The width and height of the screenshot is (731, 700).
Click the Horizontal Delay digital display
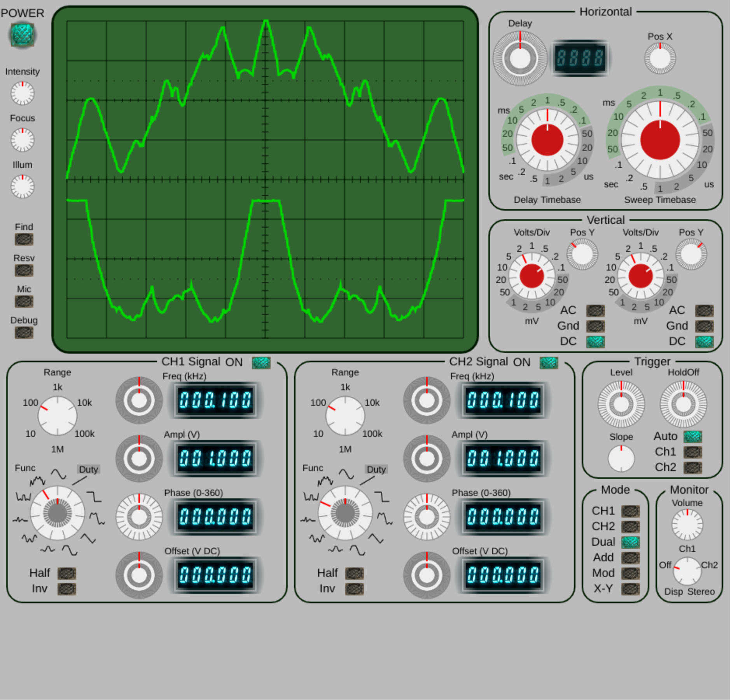[580, 58]
